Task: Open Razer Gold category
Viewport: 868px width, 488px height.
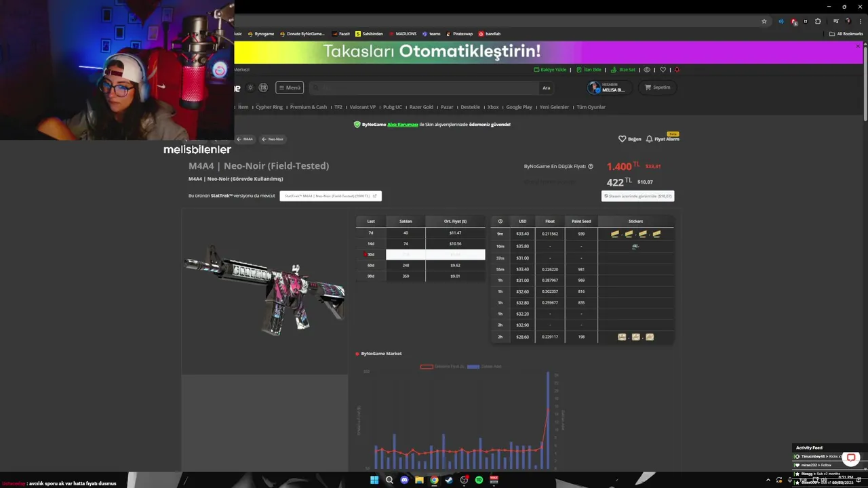Action: 421,107
